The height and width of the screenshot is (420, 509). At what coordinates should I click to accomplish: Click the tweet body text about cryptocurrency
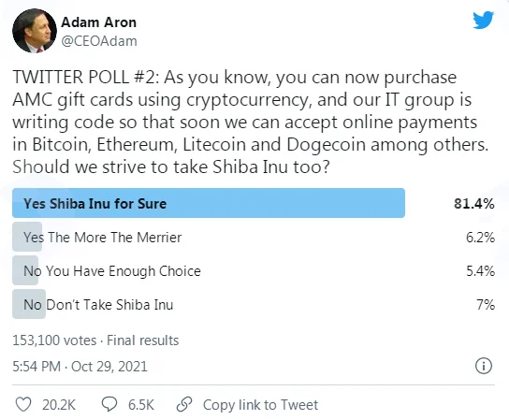tap(250, 122)
